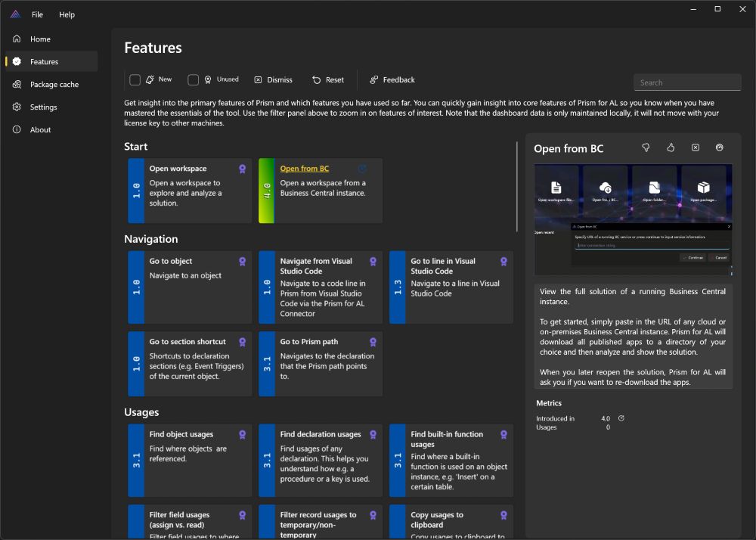The image size is (756, 540).
Task: Select Features in the sidebar
Action: [x=51, y=62]
